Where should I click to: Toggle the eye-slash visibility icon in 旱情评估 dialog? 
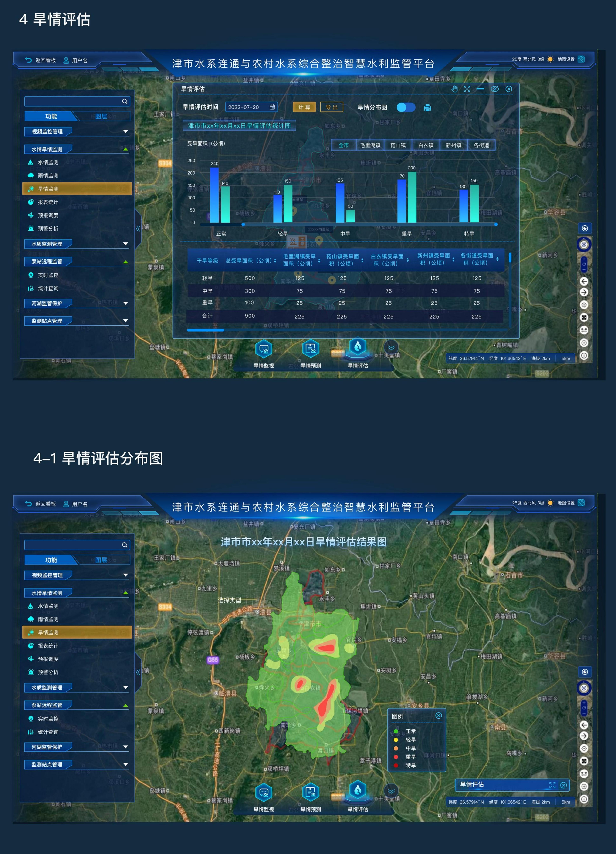click(x=494, y=89)
